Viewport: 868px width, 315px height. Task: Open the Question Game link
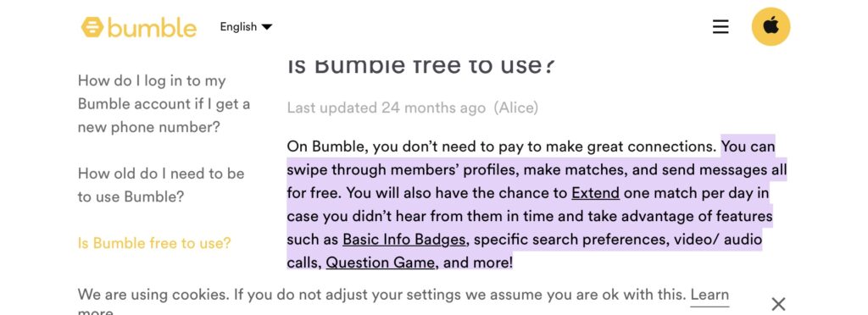[x=381, y=262]
